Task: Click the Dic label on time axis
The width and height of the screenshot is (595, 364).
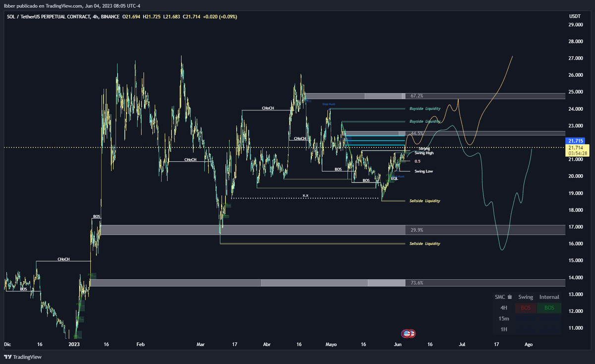Action: coord(7,344)
